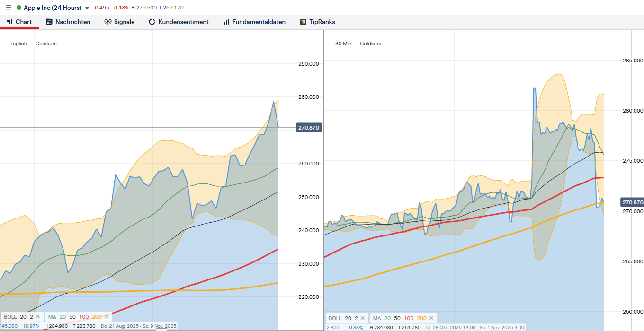Viewport: 644px width, 331px height.
Task: Click the 0.88% range value under right chart
Action: (356, 328)
